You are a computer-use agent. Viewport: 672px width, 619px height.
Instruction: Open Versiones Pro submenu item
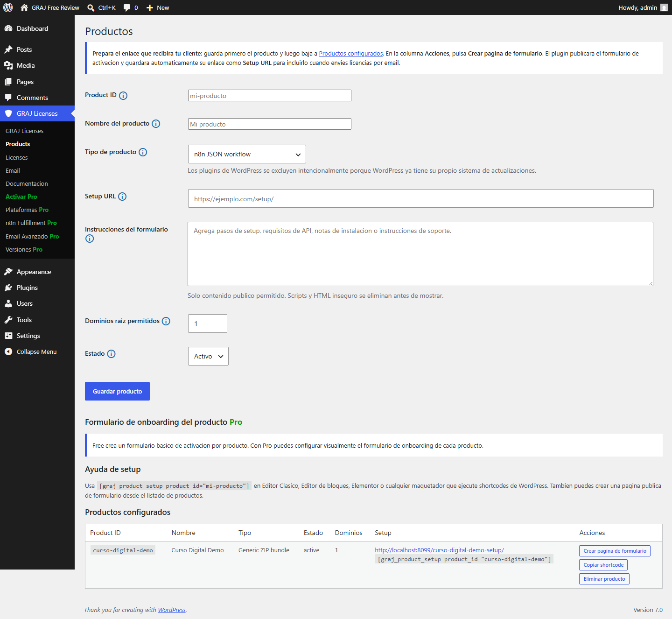24,250
